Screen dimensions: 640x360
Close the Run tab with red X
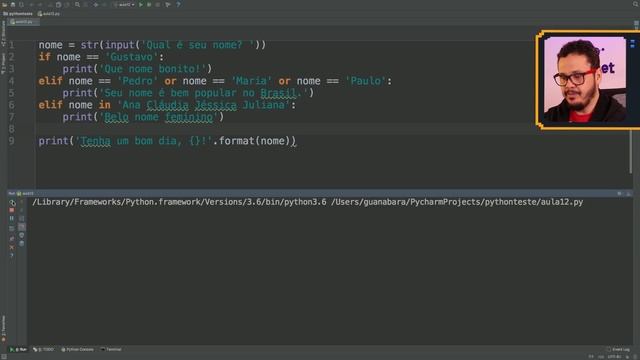[12, 247]
